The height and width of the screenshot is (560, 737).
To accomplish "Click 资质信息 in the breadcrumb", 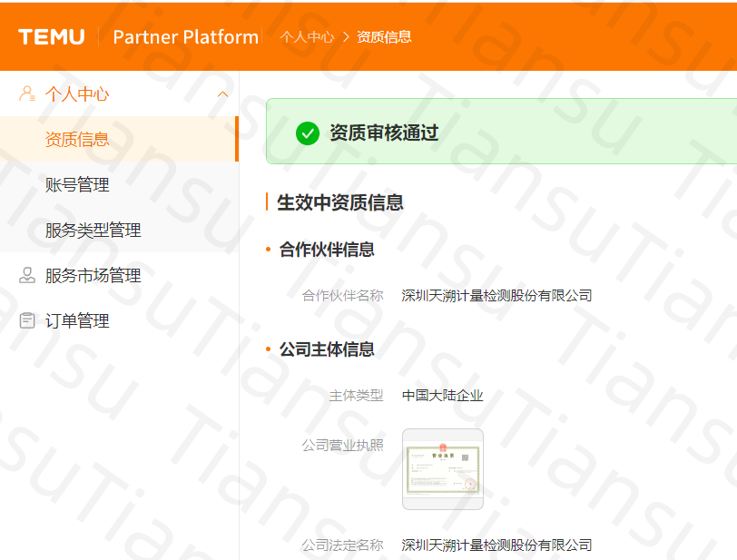I will click(x=384, y=37).
